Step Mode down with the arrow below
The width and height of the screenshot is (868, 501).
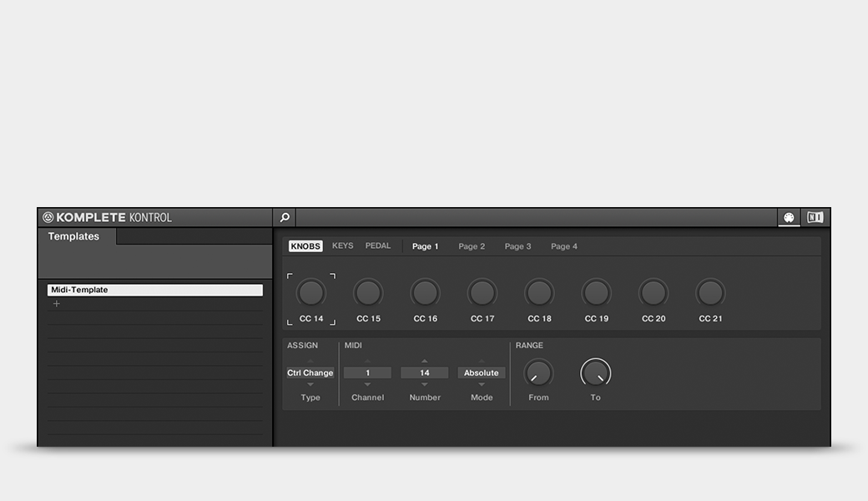point(482,384)
